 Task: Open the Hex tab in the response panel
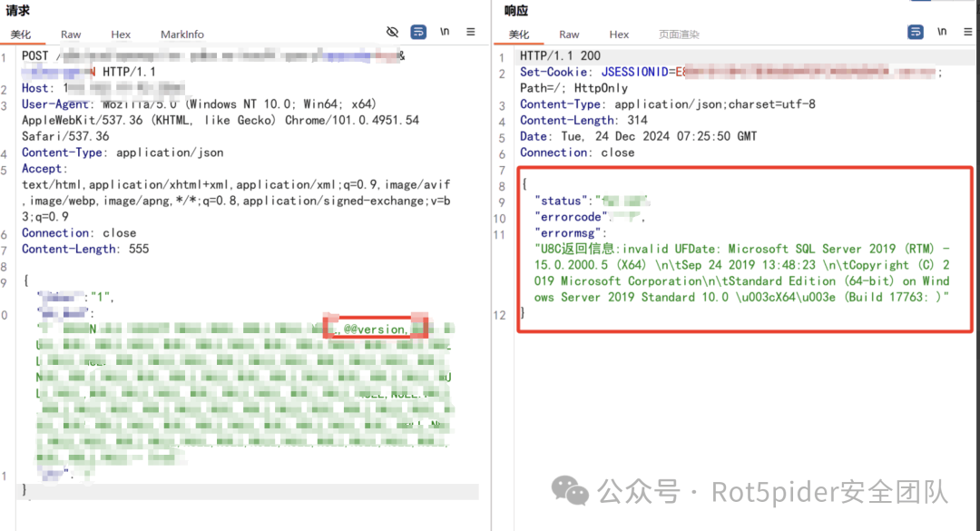pyautogui.click(x=619, y=34)
